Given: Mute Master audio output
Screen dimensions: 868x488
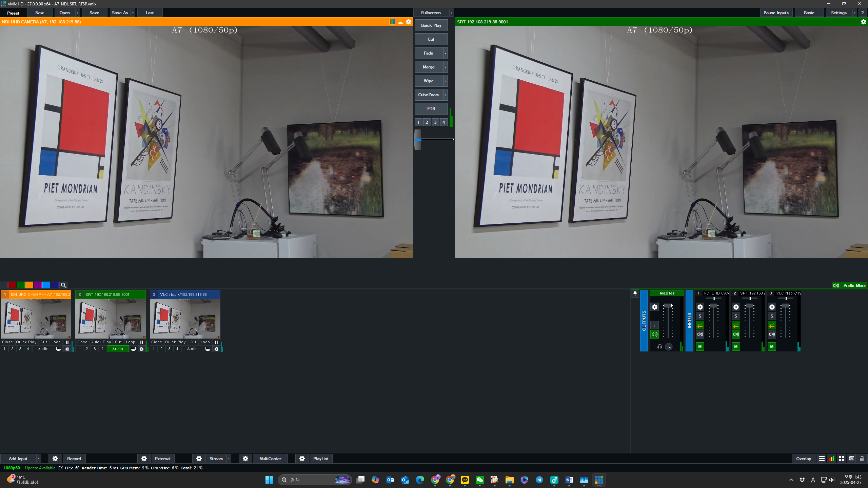Looking at the screenshot, I should [x=654, y=334].
